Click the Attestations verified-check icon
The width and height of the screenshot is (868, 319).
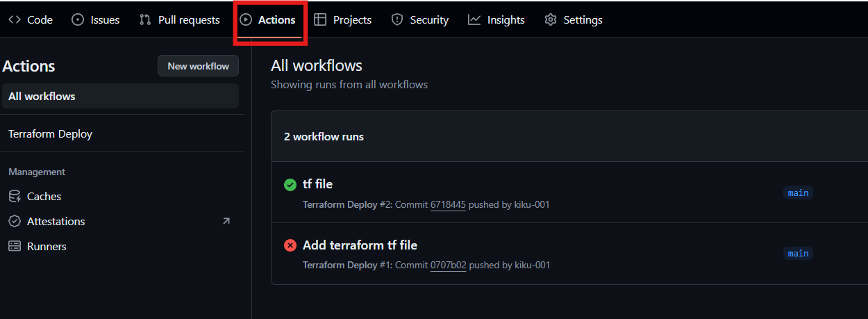tap(15, 222)
